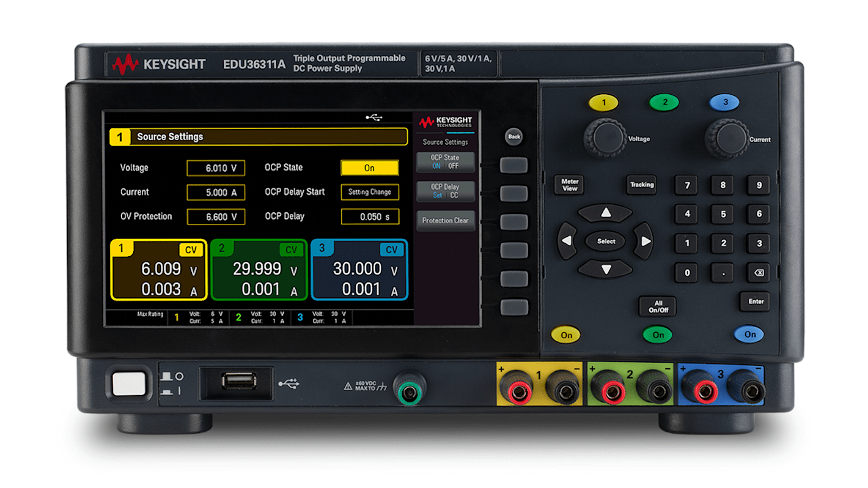This screenshot has height=488, width=868.
Task: Open OCP Delay Start Setting Change option
Action: click(x=370, y=192)
